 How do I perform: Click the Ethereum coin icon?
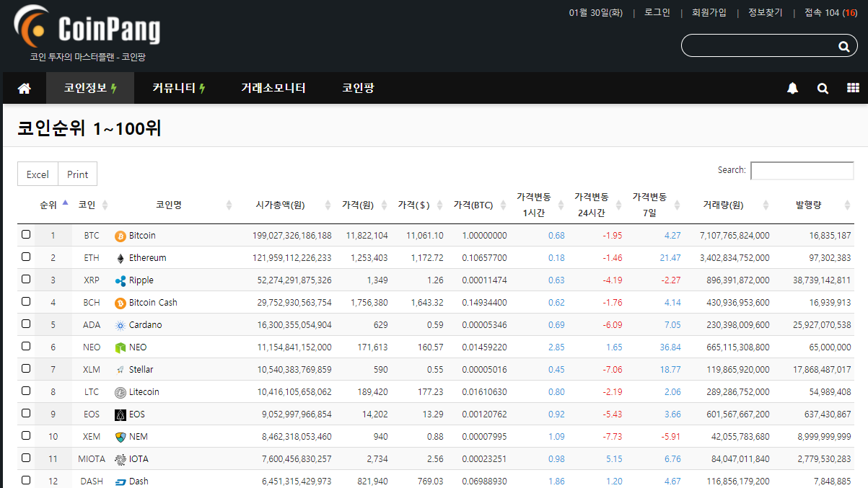(120, 257)
